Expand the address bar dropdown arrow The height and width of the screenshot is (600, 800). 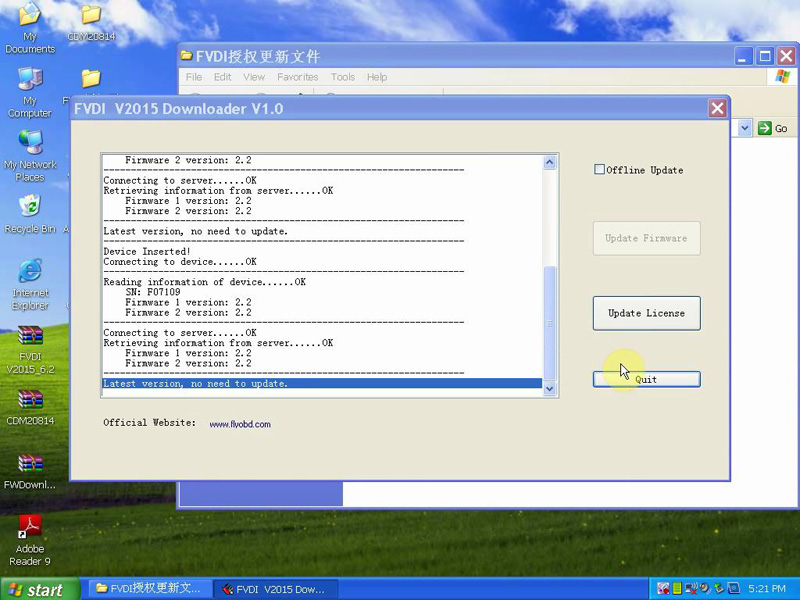[x=744, y=128]
